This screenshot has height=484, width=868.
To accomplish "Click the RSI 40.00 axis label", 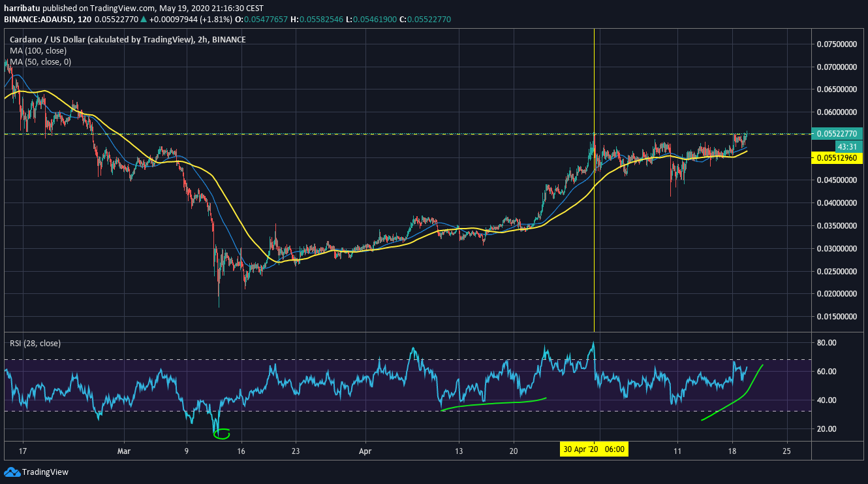I will (x=826, y=400).
